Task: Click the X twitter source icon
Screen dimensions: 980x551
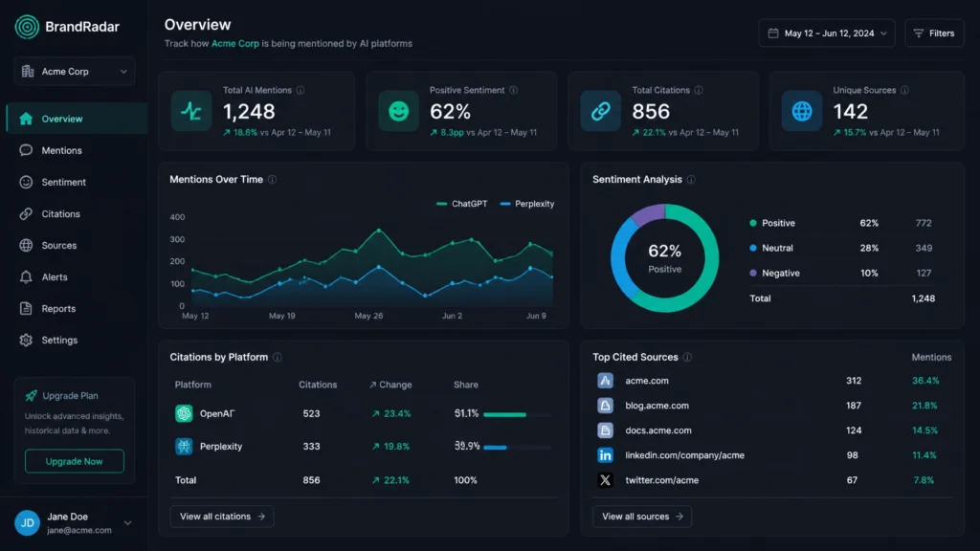Action: click(x=605, y=480)
